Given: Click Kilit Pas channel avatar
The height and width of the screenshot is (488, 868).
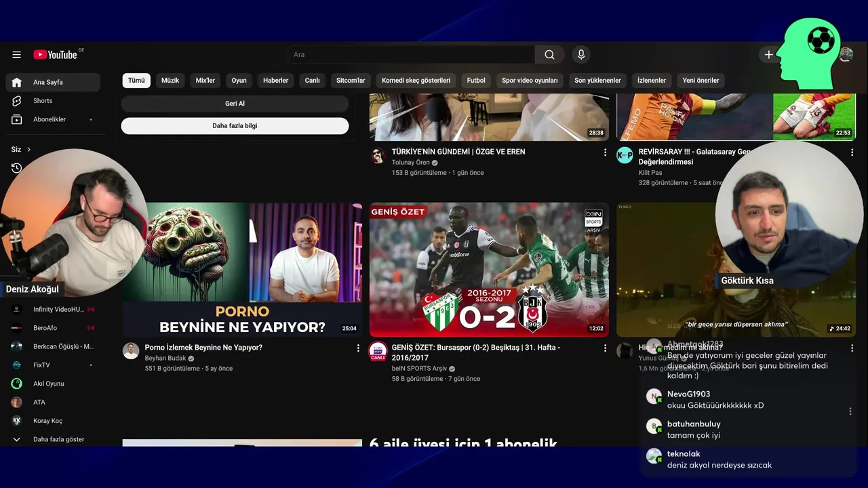Looking at the screenshot, I should (625, 155).
